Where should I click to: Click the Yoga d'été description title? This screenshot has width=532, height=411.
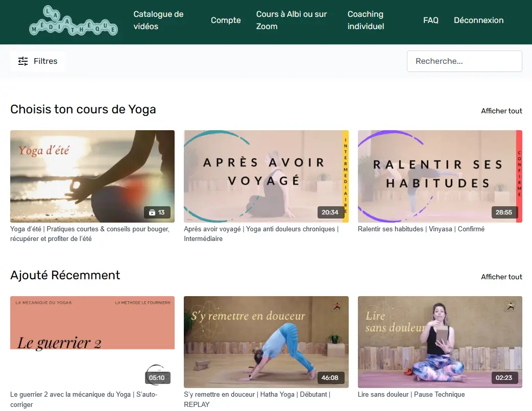pos(90,234)
